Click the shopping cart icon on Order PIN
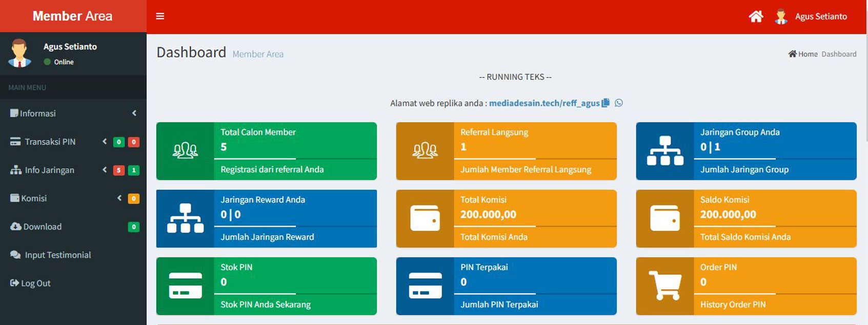This screenshot has height=325, width=868. (665, 286)
